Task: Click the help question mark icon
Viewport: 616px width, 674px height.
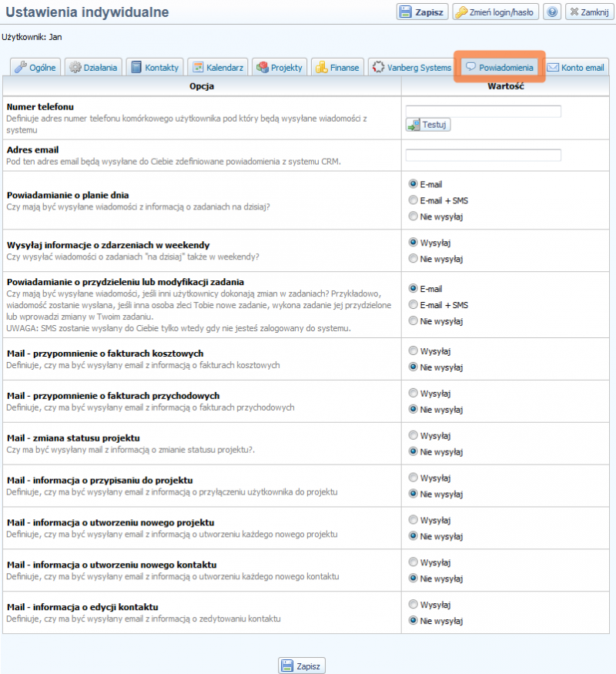Action: point(552,12)
